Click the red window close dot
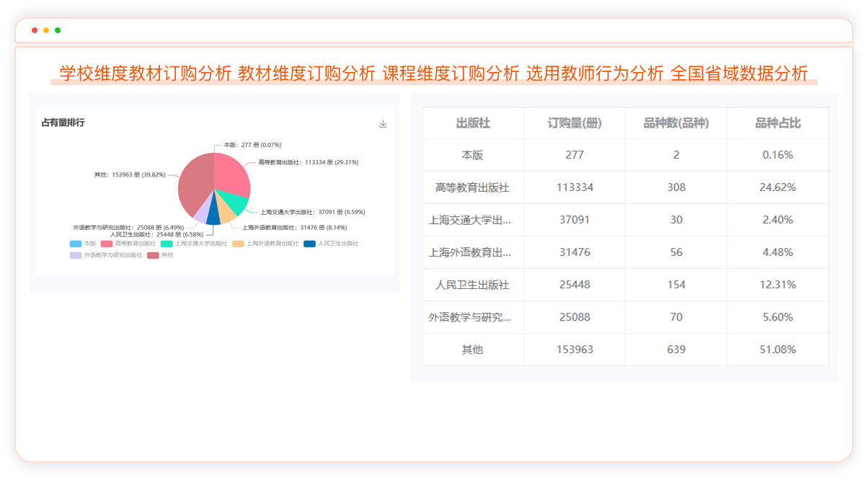Viewport: 868px width, 480px height. 35,30
